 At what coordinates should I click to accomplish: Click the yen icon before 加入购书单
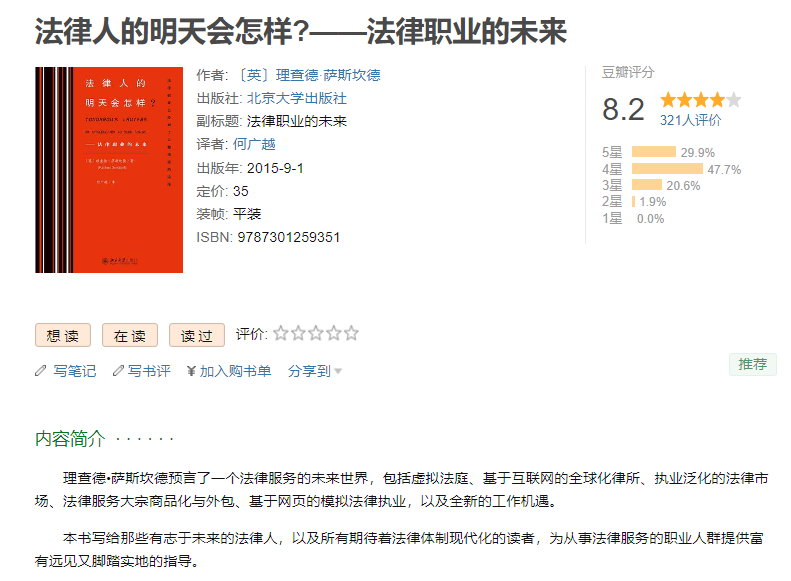pos(191,371)
